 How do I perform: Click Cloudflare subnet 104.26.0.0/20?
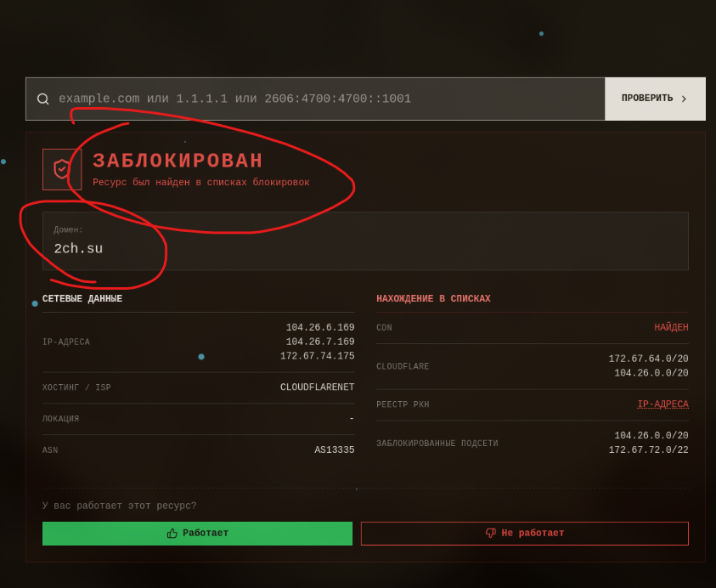click(x=651, y=373)
